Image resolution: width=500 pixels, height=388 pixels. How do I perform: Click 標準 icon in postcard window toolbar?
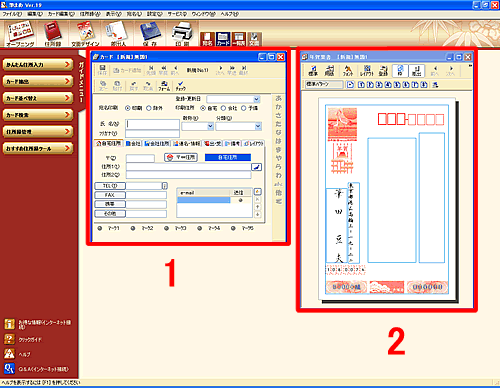[x=313, y=70]
